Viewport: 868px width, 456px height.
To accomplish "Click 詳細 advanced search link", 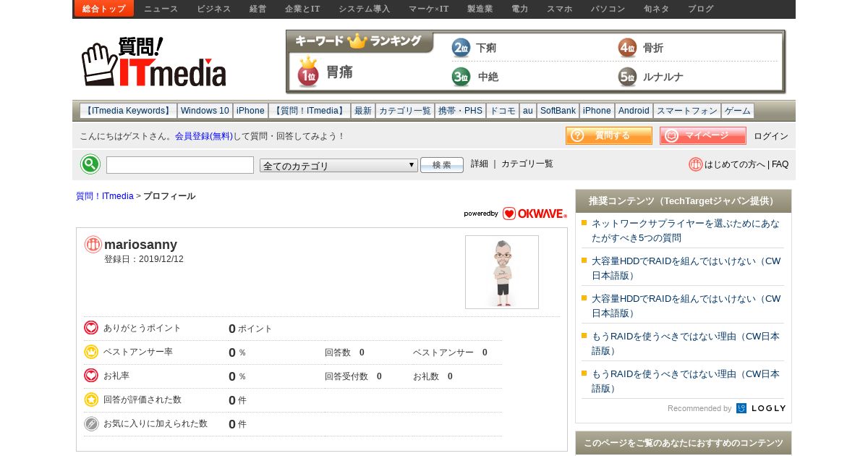I will tap(480, 164).
